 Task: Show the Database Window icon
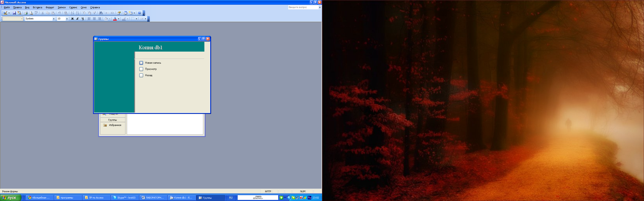(x=125, y=13)
